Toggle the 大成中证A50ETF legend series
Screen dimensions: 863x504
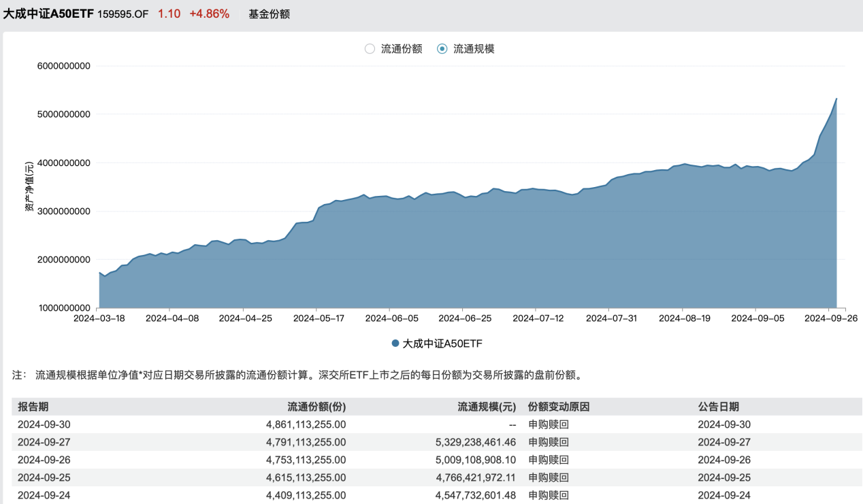(437, 344)
